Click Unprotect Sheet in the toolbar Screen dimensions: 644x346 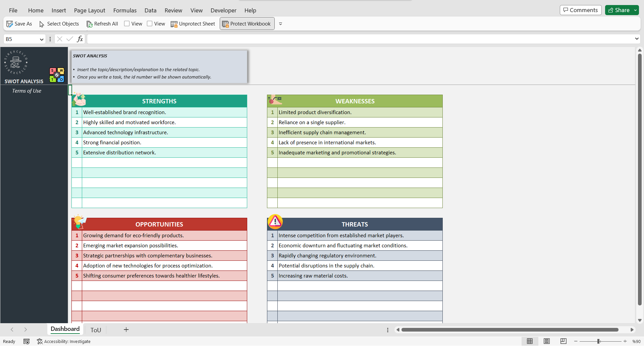click(x=193, y=24)
